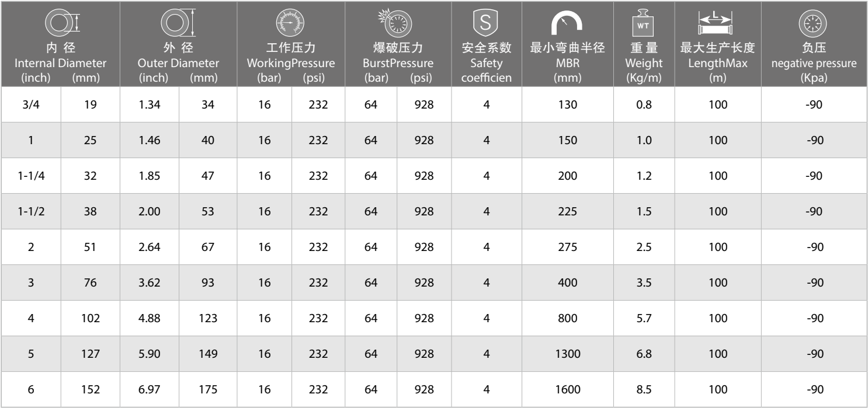
Task: Select the 3/4 inch internal diameter cell
Action: [30, 106]
